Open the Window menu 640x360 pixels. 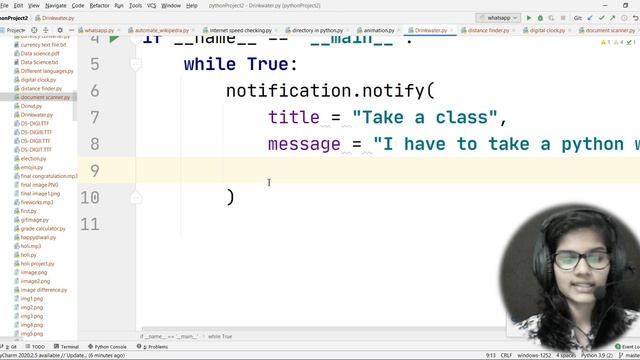coord(171,6)
